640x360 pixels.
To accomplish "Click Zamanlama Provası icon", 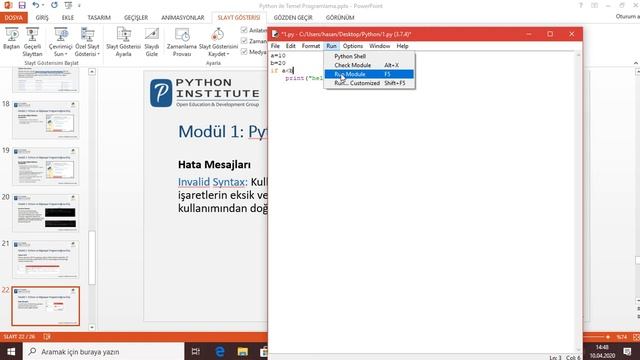I will click(x=182, y=41).
